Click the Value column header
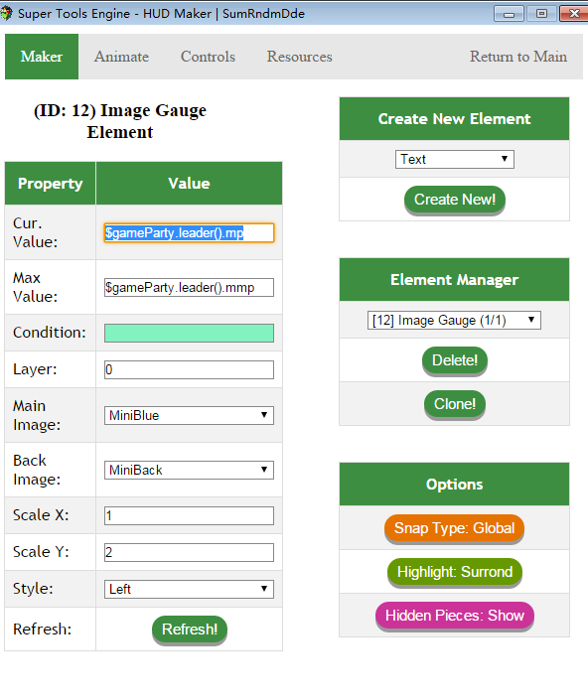Image resolution: width=588 pixels, height=700 pixels. point(189,184)
